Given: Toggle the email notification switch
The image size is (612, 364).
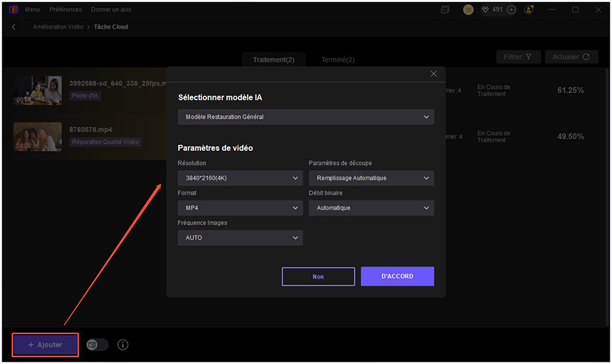Looking at the screenshot, I should [x=97, y=345].
